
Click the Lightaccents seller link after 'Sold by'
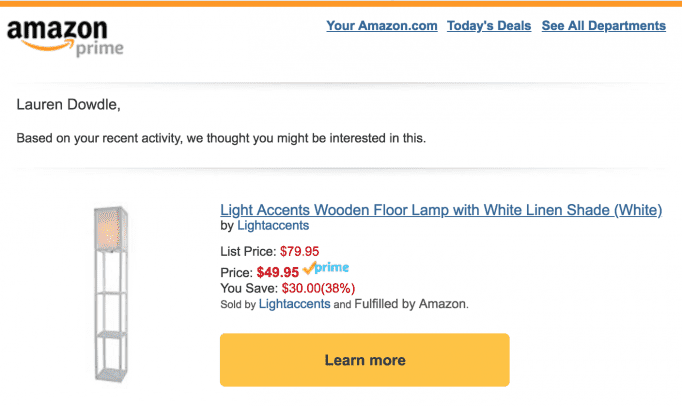click(294, 304)
